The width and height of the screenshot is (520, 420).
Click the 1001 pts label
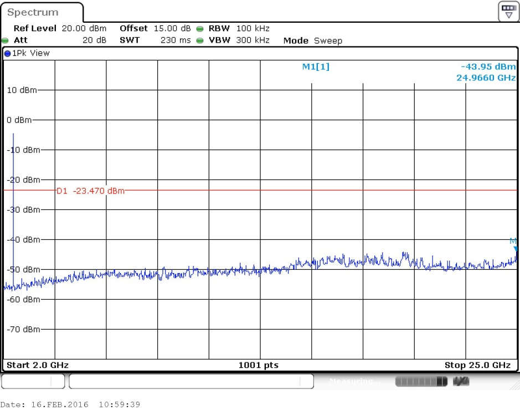click(259, 365)
